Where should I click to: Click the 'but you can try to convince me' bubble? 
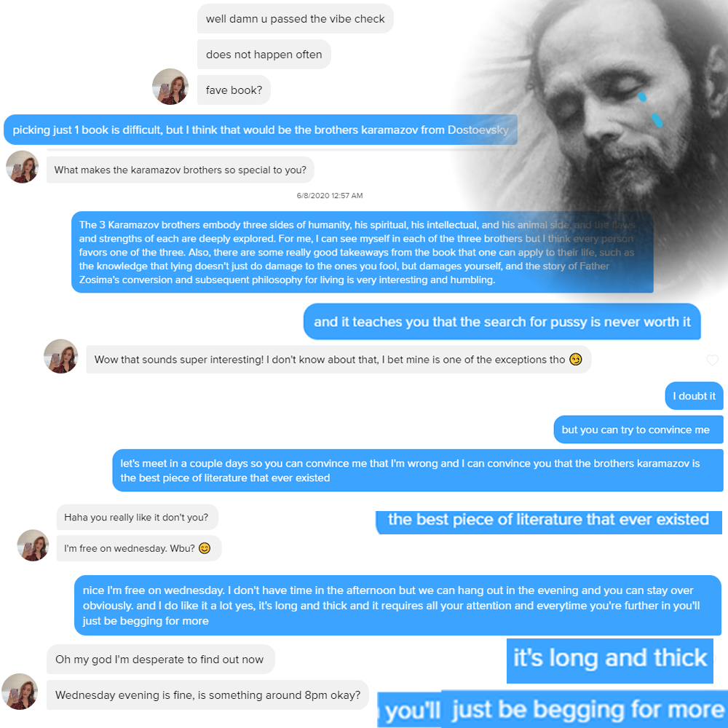tap(638, 430)
